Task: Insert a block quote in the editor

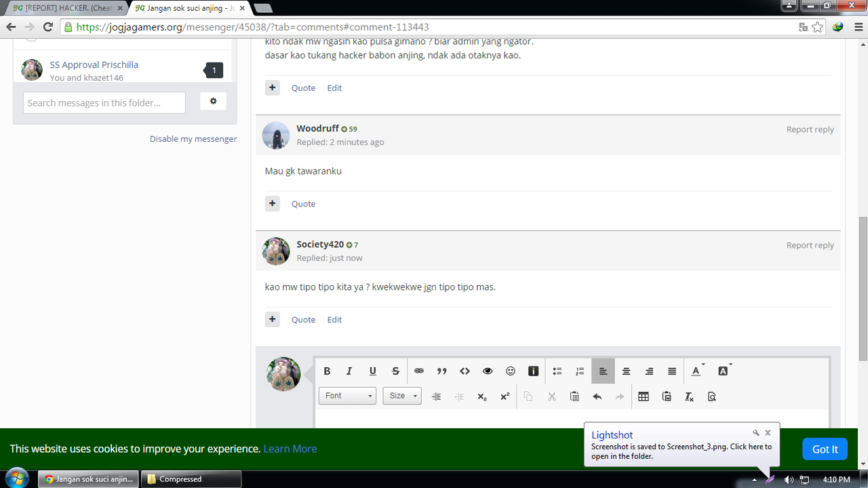Action: pos(442,371)
